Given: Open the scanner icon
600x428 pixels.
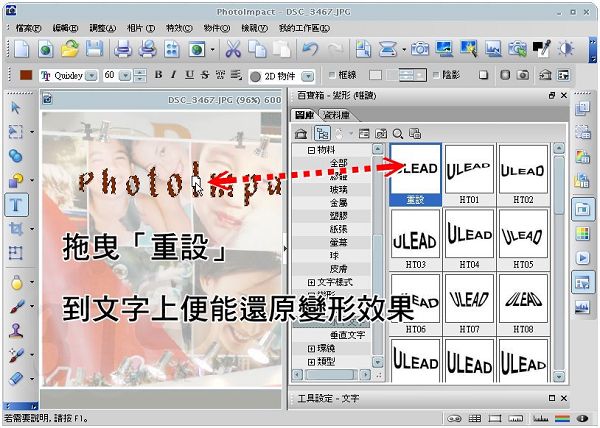Looking at the screenshot, I should (x=387, y=49).
